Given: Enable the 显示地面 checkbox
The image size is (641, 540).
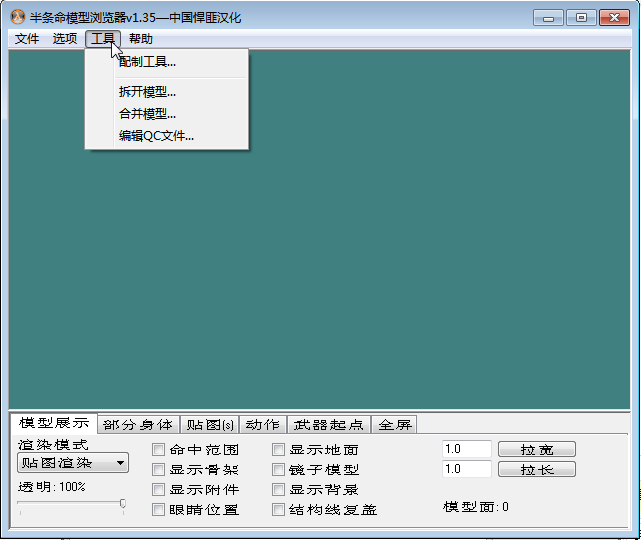Looking at the screenshot, I should click(x=278, y=450).
